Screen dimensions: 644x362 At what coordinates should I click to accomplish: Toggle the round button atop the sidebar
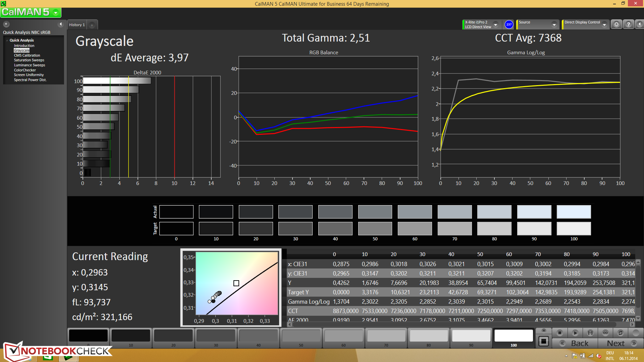tap(6, 24)
